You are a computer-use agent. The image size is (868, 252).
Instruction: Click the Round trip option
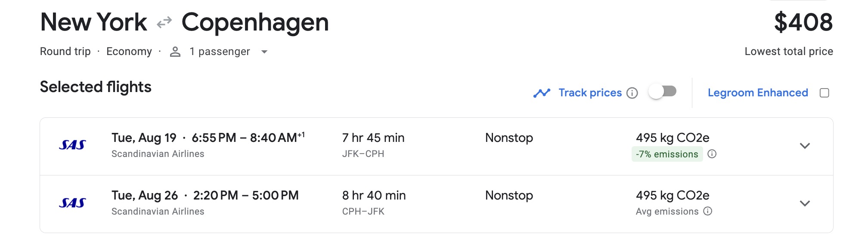(x=65, y=51)
